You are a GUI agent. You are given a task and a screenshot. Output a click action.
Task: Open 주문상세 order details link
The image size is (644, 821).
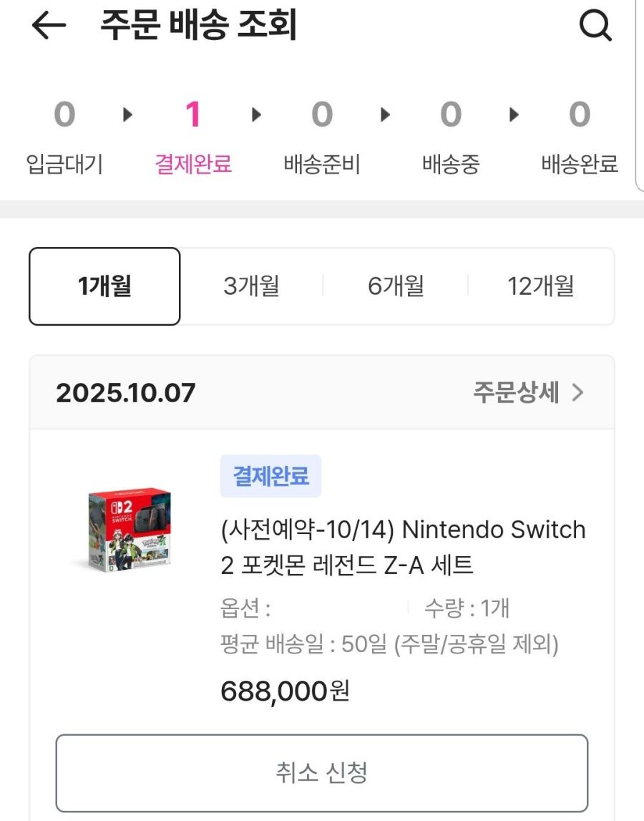click(515, 392)
